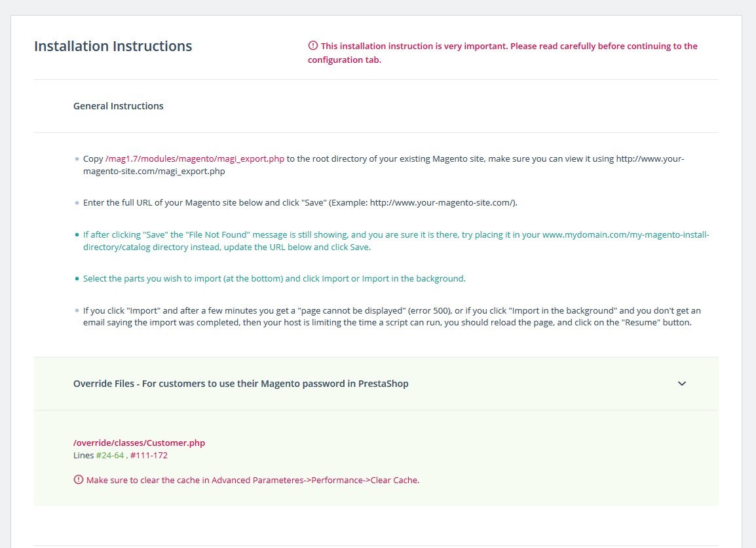Click the "If you click Import" error 500 instruction
The height and width of the screenshot is (548, 756).
392,317
